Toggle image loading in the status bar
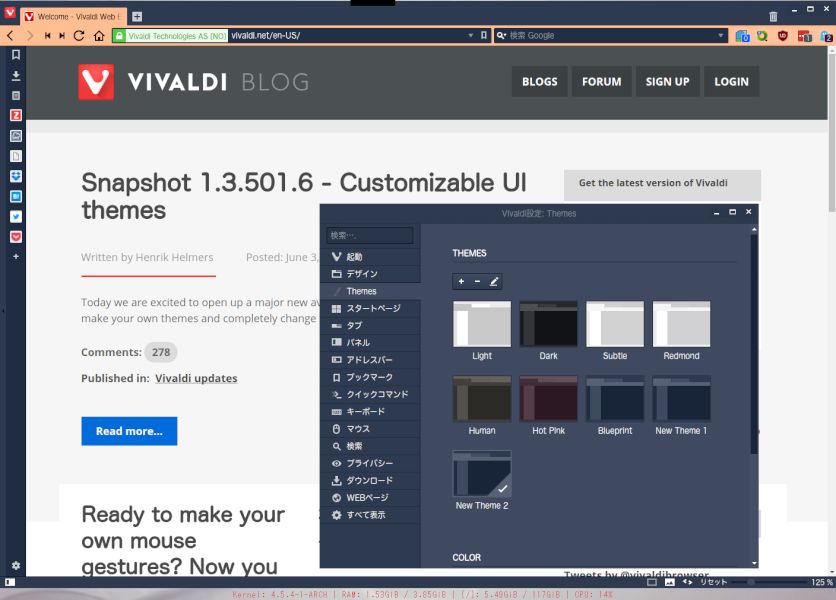This screenshot has width=836, height=600. [670, 582]
